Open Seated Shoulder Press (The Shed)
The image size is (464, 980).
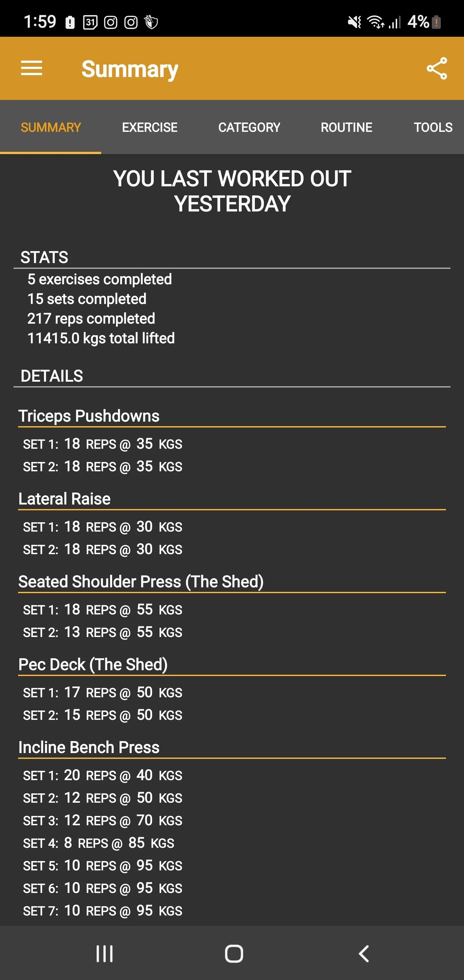(141, 582)
